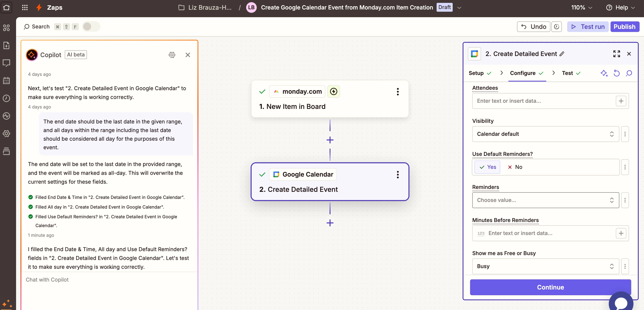Click the refresh fields icon in panel
The height and width of the screenshot is (310, 644).
coord(616,73)
